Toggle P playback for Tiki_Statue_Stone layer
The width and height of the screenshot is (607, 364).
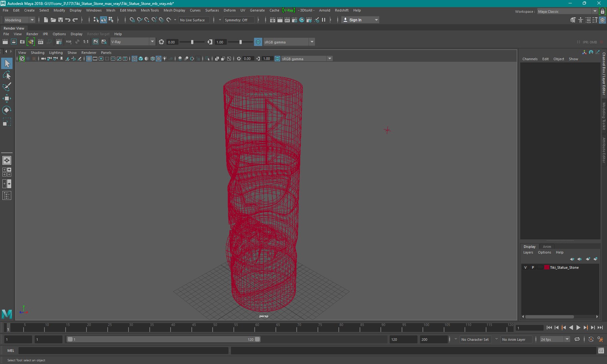533,267
